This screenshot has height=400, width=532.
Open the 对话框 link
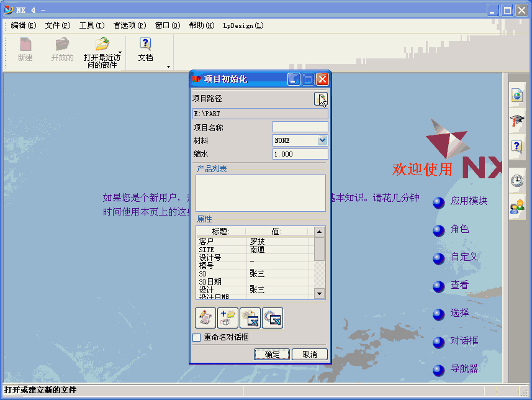click(464, 340)
